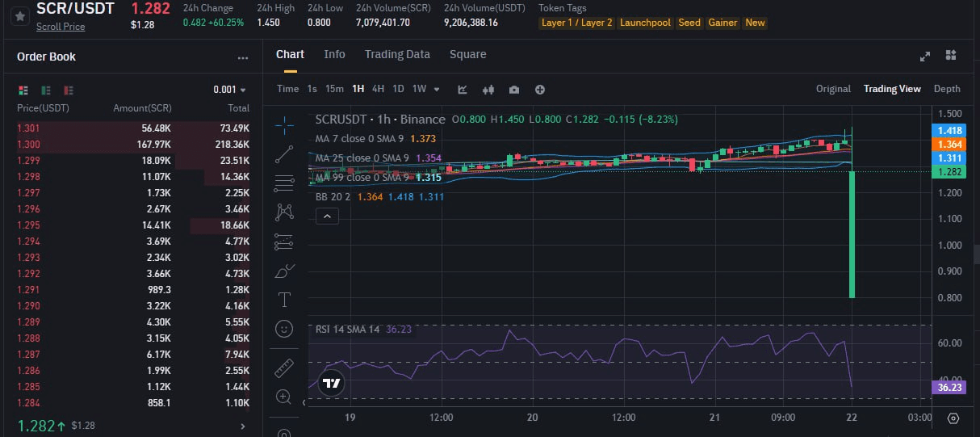The width and height of the screenshot is (980, 437).
Task: Show buy orders only view icon
Action: point(46,90)
